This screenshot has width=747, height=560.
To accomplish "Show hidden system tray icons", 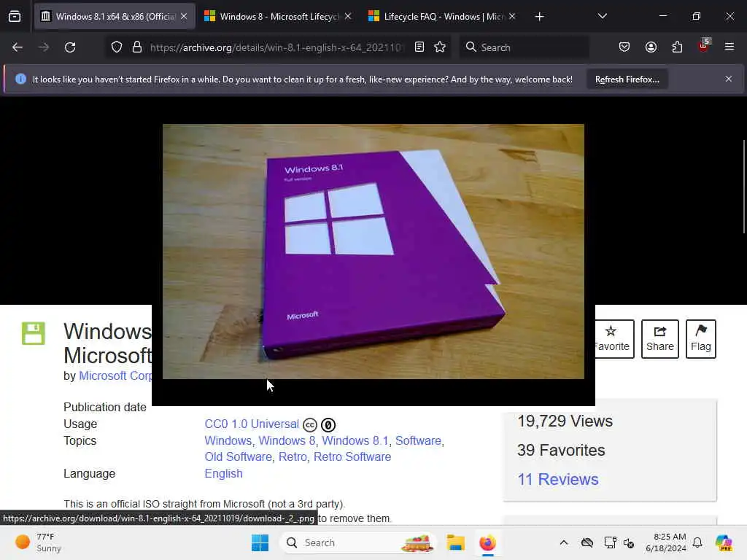I will pyautogui.click(x=564, y=542).
